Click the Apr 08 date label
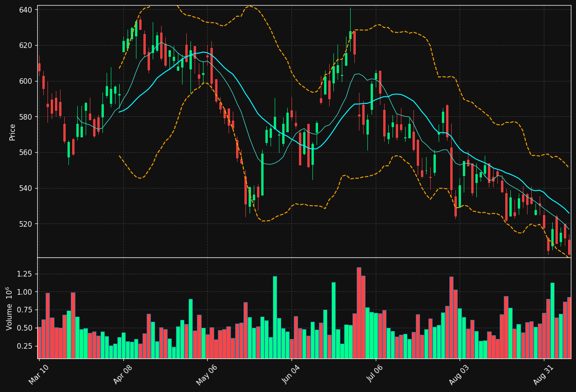Screen dimensions: 576x392 (x=124, y=374)
